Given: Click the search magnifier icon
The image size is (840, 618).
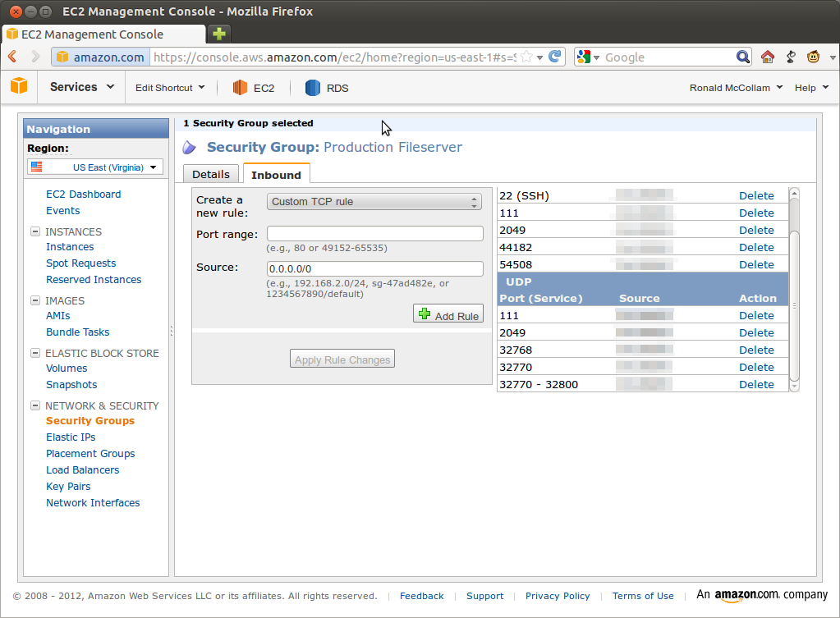Looking at the screenshot, I should (x=742, y=57).
